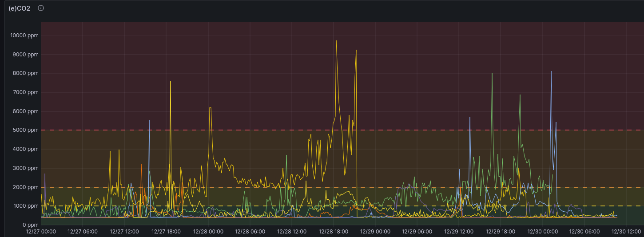Click the 5000 ppm y-axis label
Viewport: 644px width, 237px height.
(x=26, y=130)
